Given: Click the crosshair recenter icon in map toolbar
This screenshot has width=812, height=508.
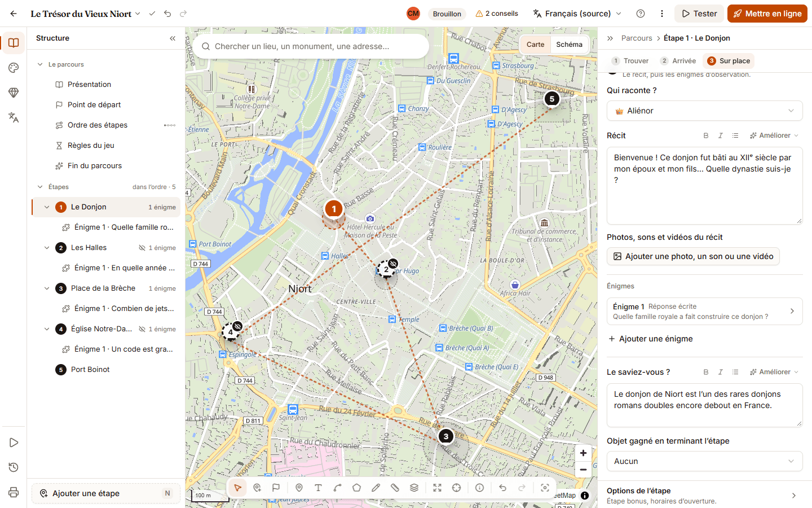Looking at the screenshot, I should pos(456,488).
